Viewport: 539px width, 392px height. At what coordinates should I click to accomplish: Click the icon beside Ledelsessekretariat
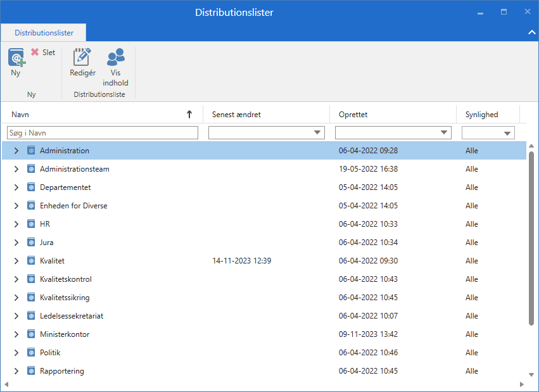point(31,316)
